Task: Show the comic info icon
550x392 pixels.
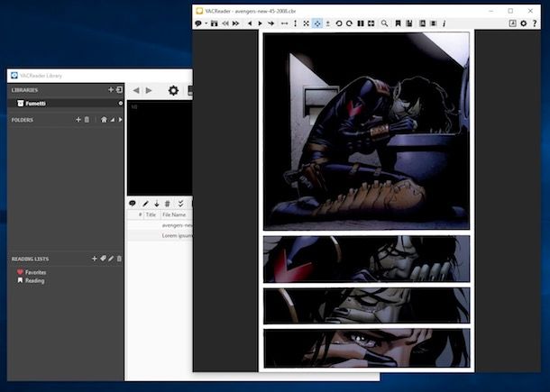Action: point(445,23)
